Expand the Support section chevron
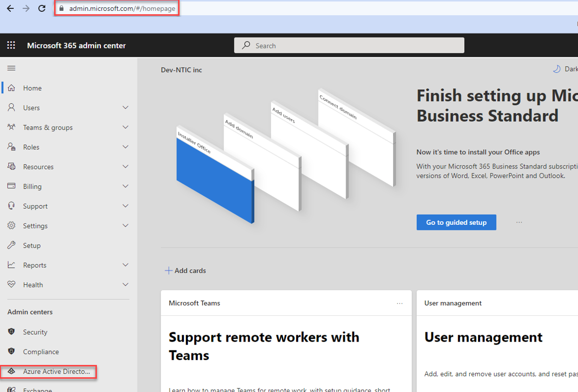This screenshot has width=578, height=392. [x=125, y=206]
